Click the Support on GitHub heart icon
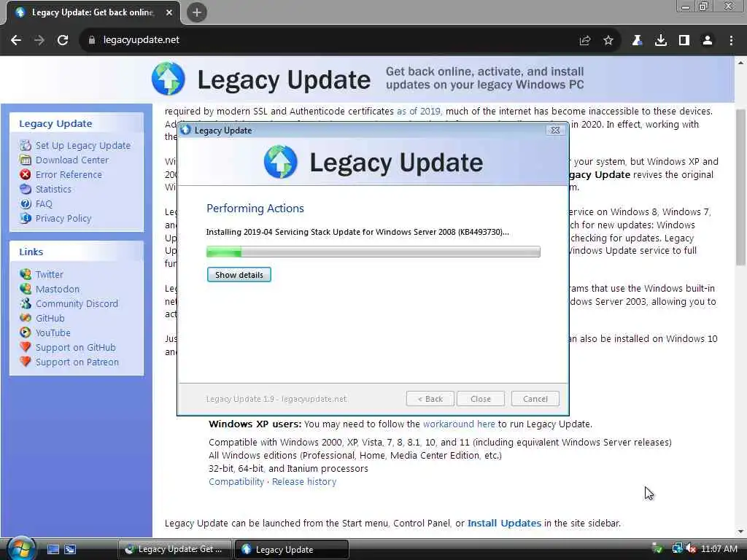The image size is (747, 560). [x=26, y=347]
